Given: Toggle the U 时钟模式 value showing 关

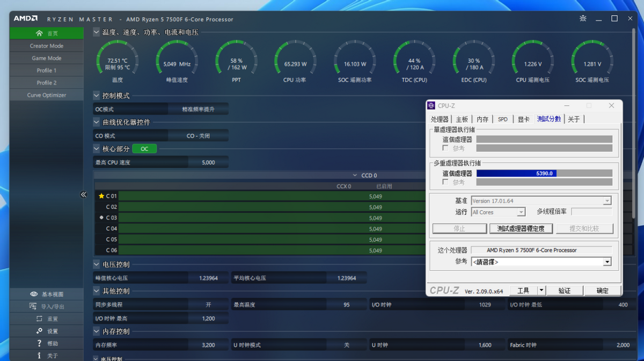Looking at the screenshot, I should click(347, 345).
